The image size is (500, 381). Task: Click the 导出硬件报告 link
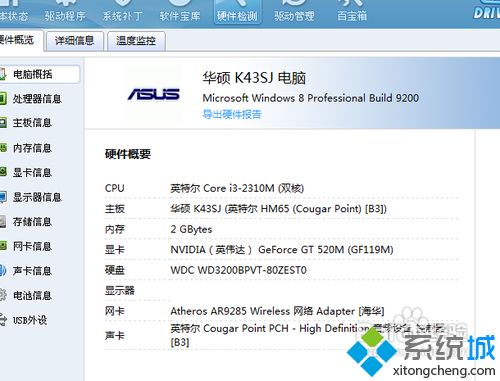click(232, 114)
